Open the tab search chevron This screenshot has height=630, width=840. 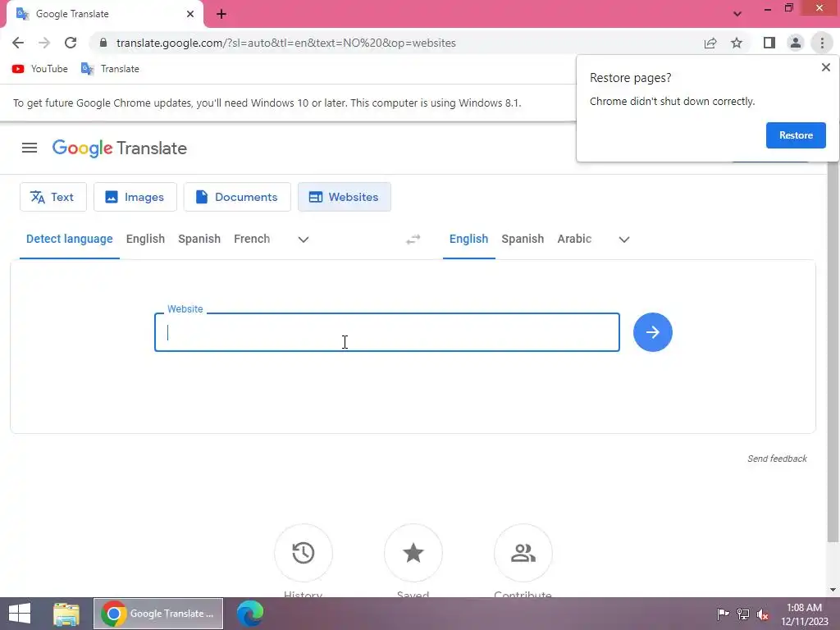737,14
